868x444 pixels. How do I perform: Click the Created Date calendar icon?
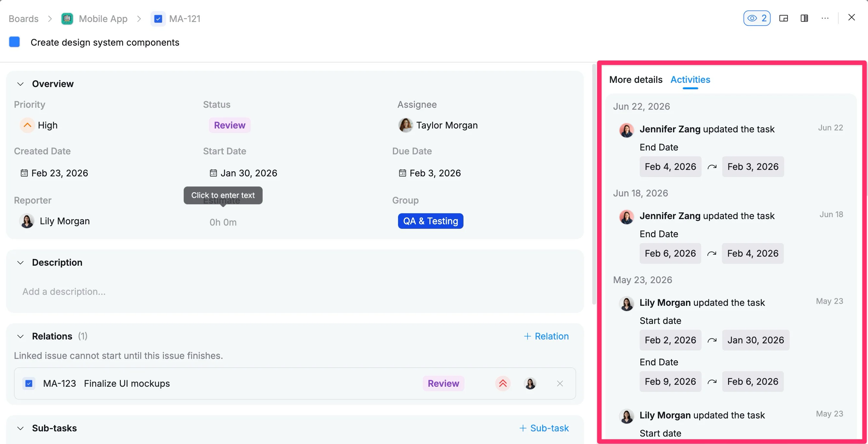pyautogui.click(x=24, y=173)
